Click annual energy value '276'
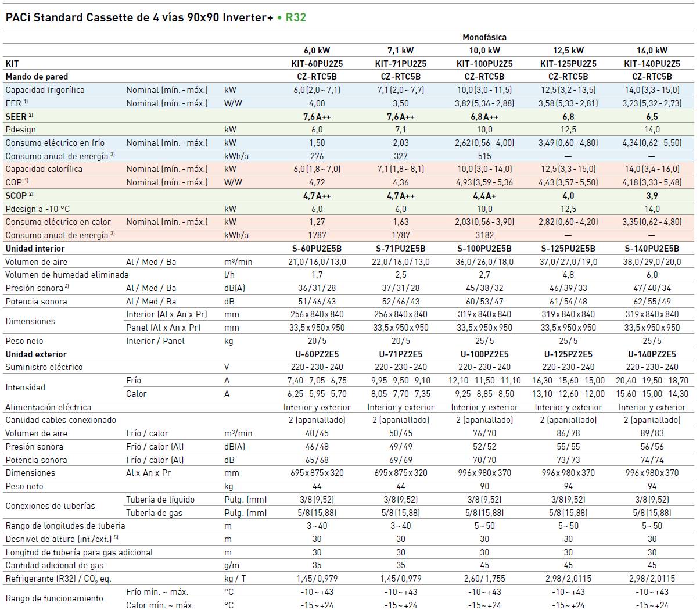 (x=317, y=156)
